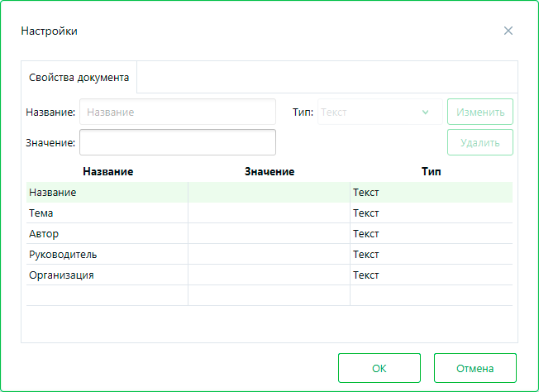This screenshot has height=392, width=539.
Task: Expand the Тип dropdown
Action: pyautogui.click(x=379, y=112)
